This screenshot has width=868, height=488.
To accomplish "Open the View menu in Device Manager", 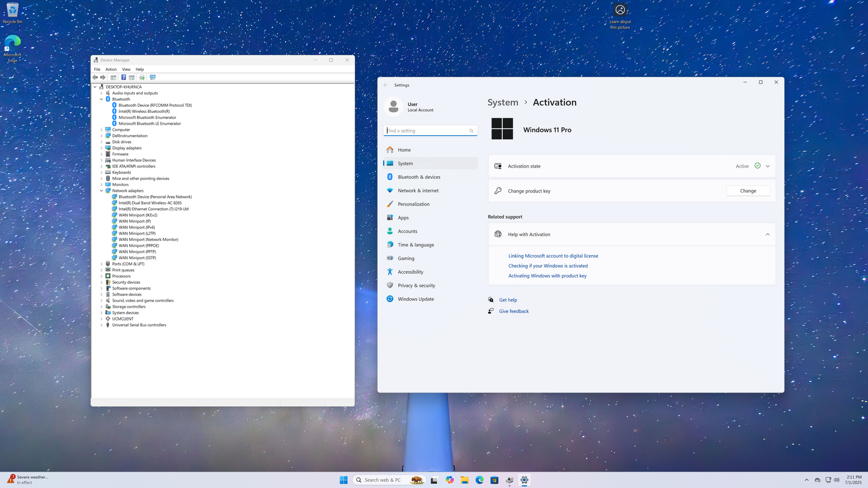I will tap(126, 69).
